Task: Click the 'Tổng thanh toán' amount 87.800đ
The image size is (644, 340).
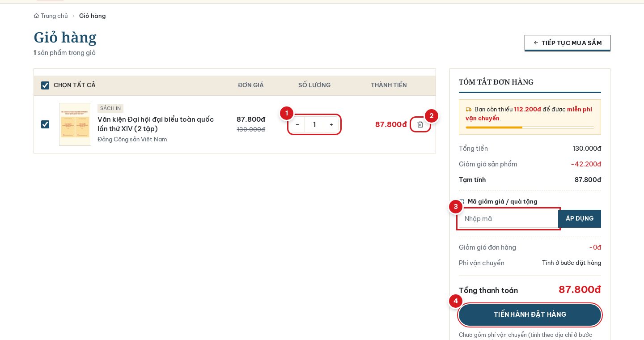Action: (580, 289)
